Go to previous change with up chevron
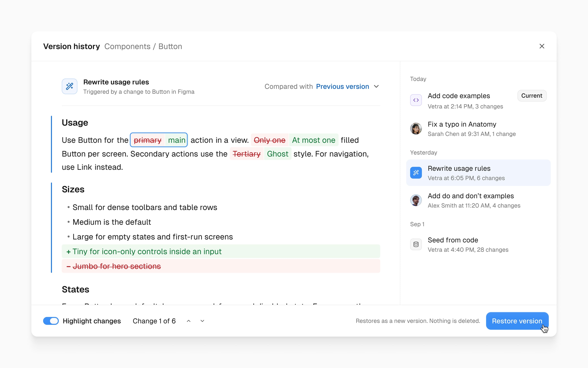The width and height of the screenshot is (588, 368). (x=189, y=321)
